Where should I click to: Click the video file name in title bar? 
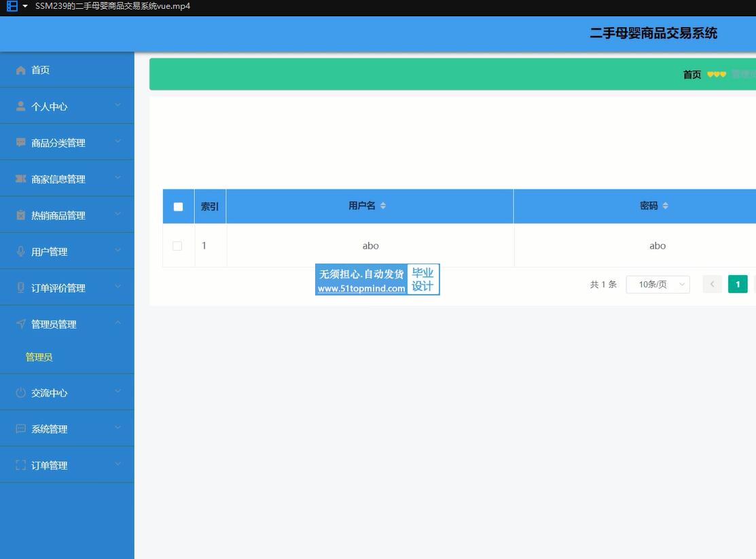point(113,6)
